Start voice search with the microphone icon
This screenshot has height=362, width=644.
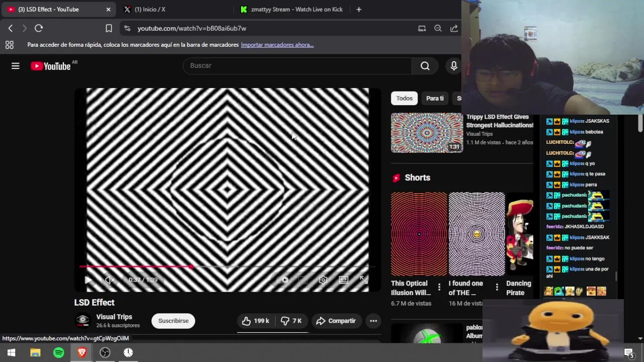click(454, 66)
